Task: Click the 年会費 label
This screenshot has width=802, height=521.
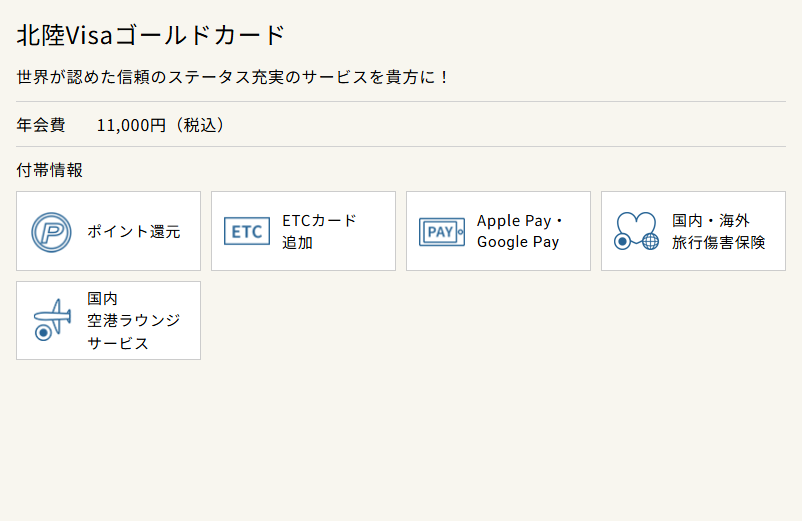Action: pyautogui.click(x=41, y=125)
